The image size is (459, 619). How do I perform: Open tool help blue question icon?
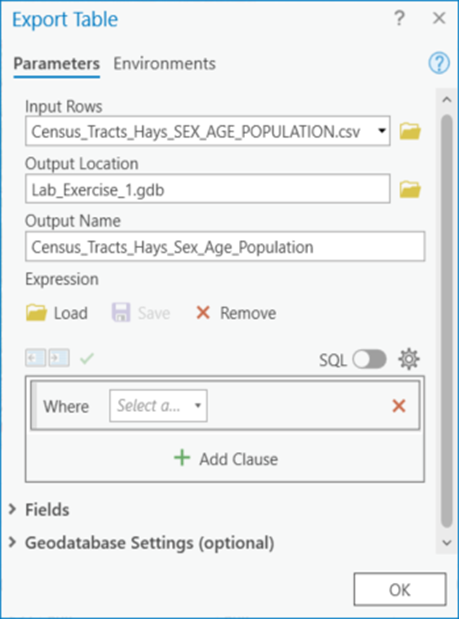[439, 63]
